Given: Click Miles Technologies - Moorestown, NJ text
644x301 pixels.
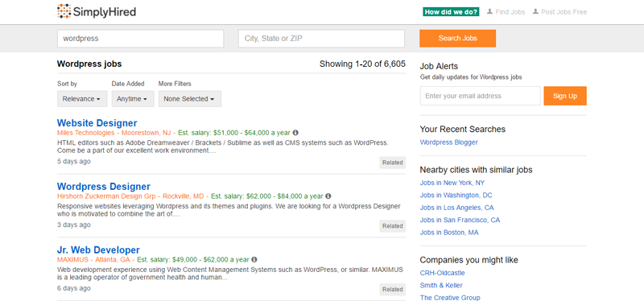Looking at the screenshot, I should tap(114, 133).
